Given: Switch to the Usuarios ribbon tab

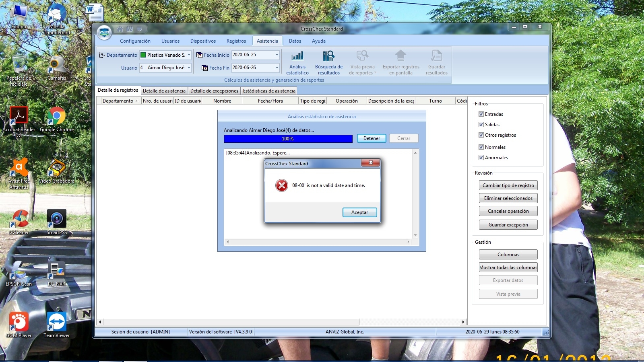Looking at the screenshot, I should [171, 41].
